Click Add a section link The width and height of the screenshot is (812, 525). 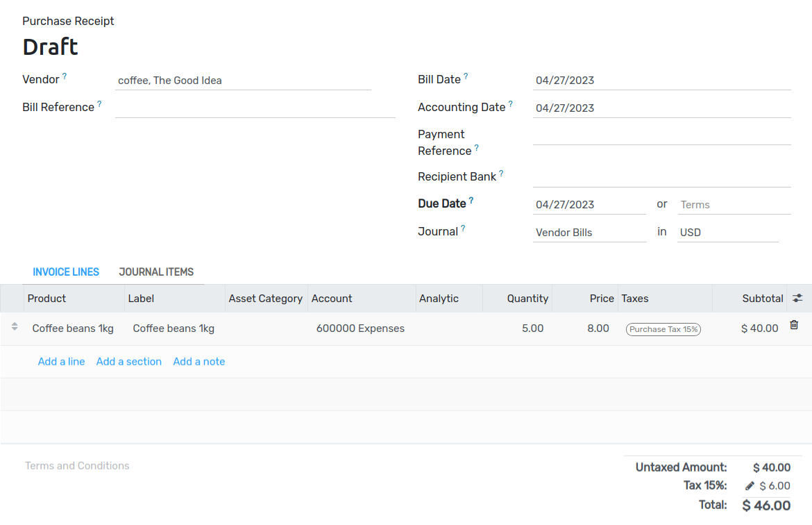click(129, 362)
